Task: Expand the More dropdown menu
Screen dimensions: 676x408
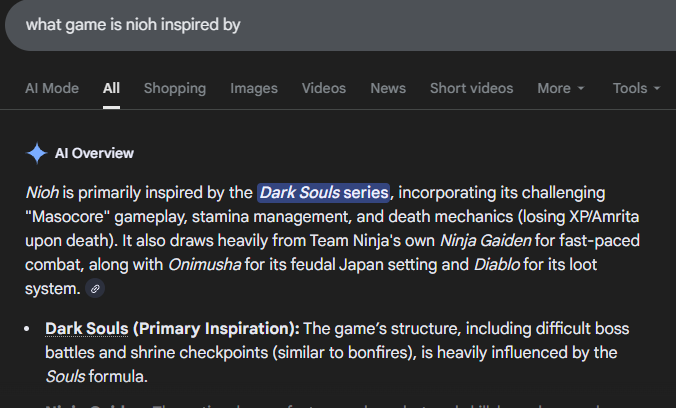Action: (x=560, y=88)
